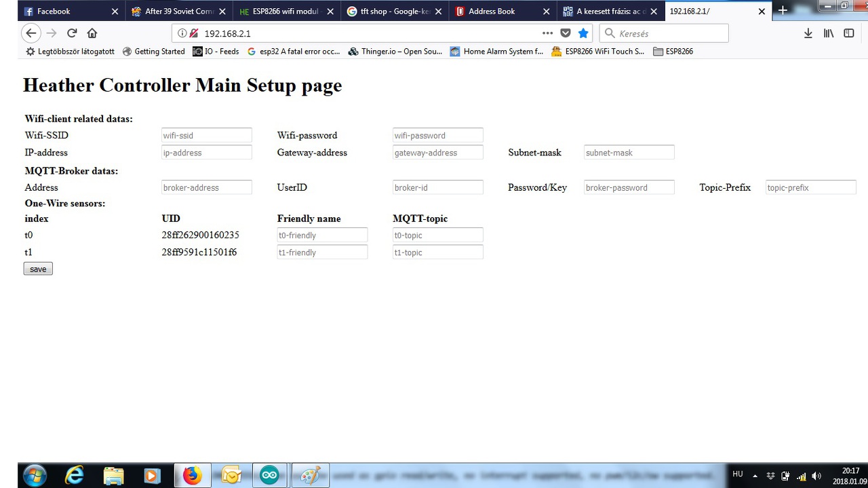Click the save button

pyautogui.click(x=38, y=269)
